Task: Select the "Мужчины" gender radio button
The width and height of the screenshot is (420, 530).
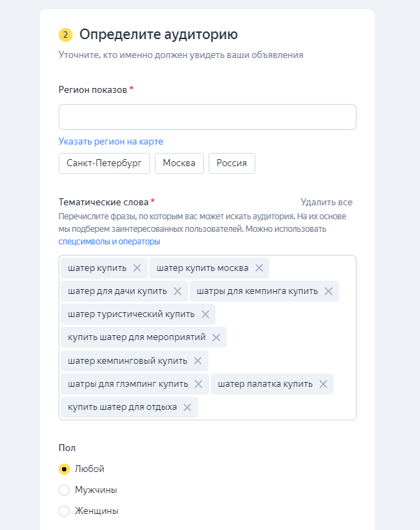Action: pyautogui.click(x=64, y=490)
